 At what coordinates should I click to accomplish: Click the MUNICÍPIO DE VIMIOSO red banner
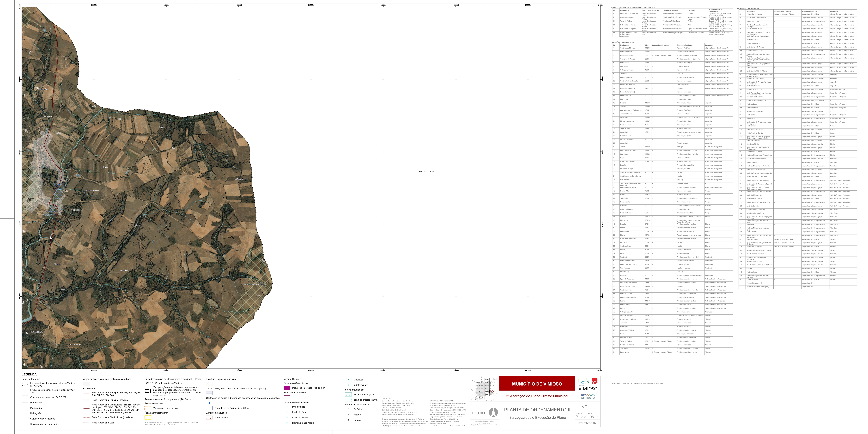(x=537, y=384)
